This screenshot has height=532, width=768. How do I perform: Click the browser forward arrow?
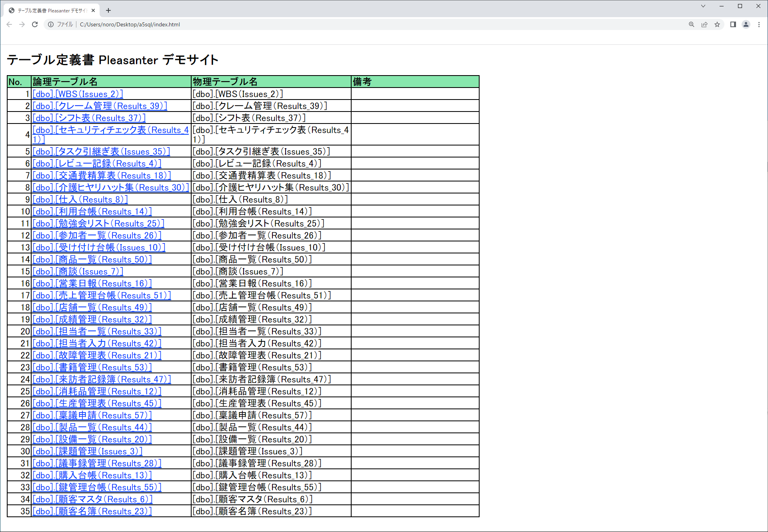[x=22, y=24]
